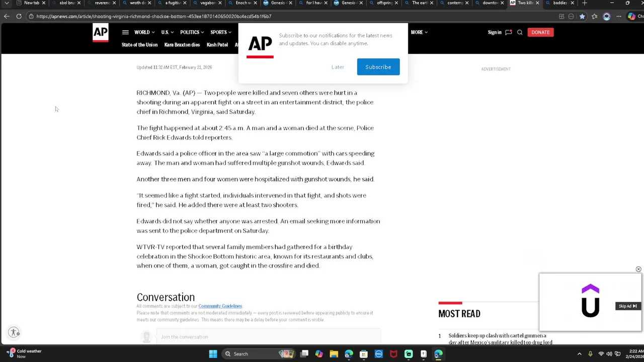This screenshot has height=362, width=644.
Task: Open Windows Start menu
Action: point(213,354)
